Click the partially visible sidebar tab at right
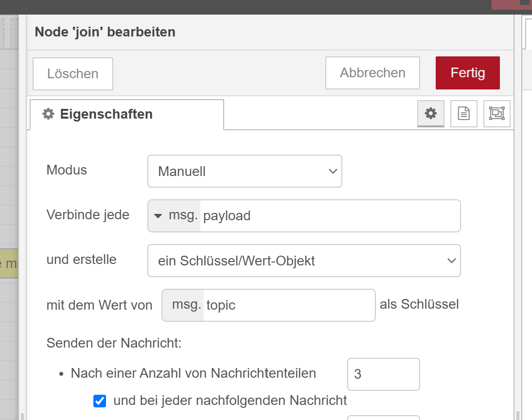The width and height of the screenshot is (532, 420). point(527,32)
